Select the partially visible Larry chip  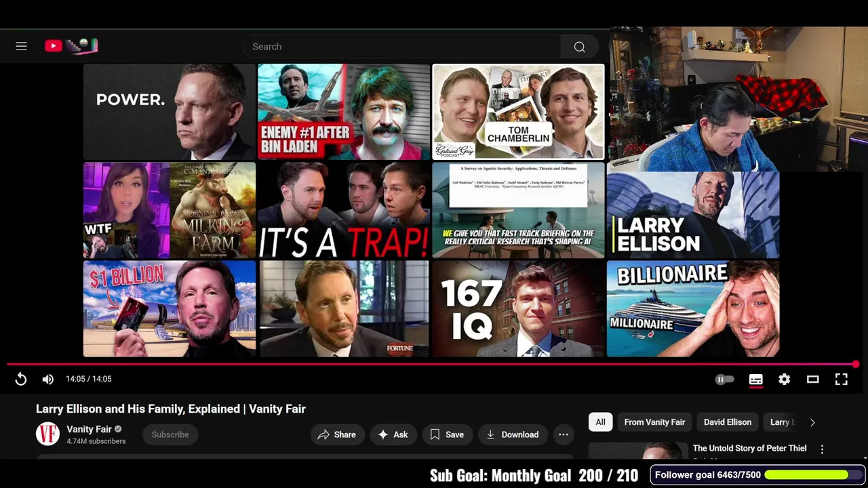(781, 422)
